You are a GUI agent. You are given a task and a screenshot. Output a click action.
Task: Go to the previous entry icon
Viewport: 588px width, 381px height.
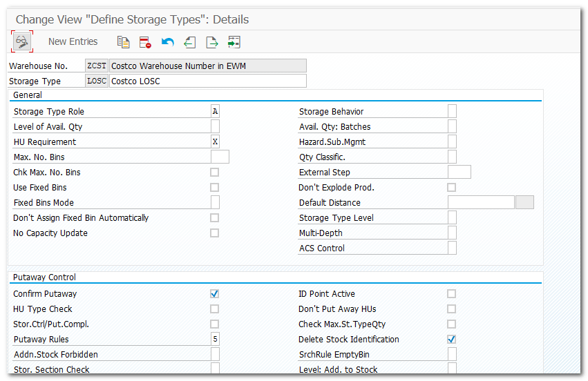click(x=189, y=42)
